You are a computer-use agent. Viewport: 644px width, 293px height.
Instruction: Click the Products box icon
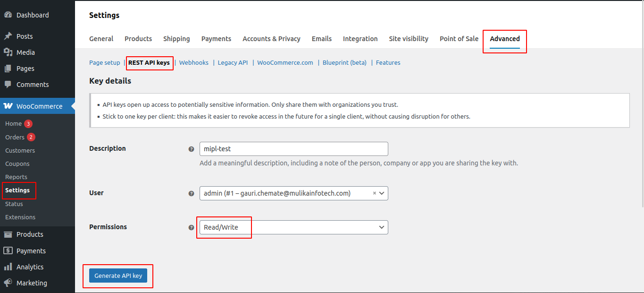8,234
